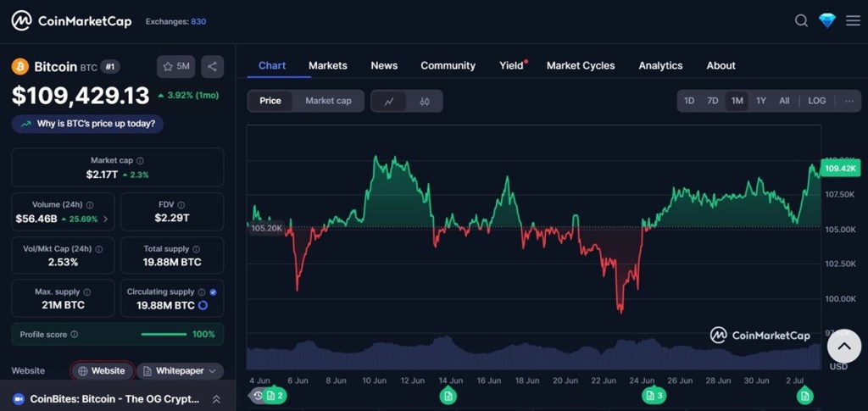Viewport: 868px width, 411px height.
Task: Open the news marker numbered 2
Action: (275, 396)
